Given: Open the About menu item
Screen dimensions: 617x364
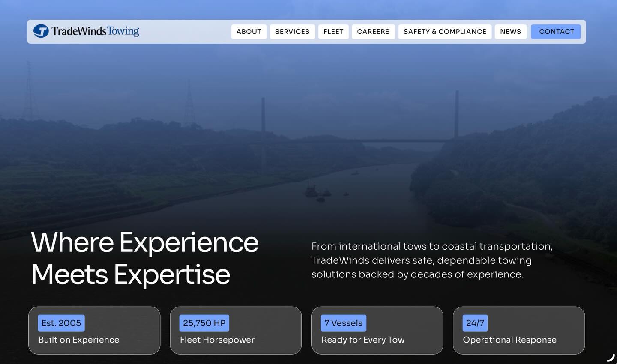Looking at the screenshot, I should (x=249, y=32).
